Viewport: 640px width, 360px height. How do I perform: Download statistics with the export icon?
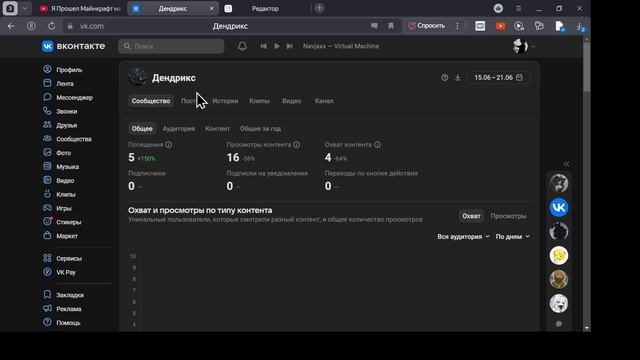(458, 78)
